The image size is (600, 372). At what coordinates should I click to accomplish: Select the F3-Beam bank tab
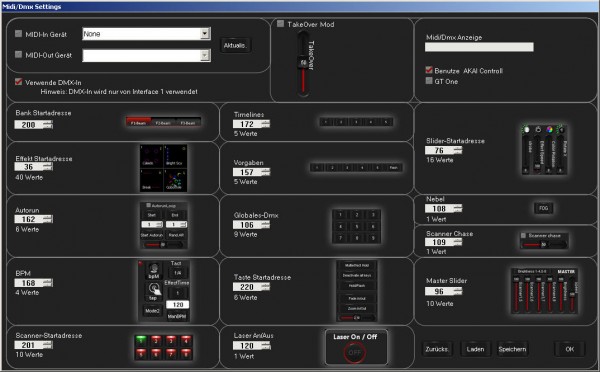pyautogui.click(x=188, y=123)
